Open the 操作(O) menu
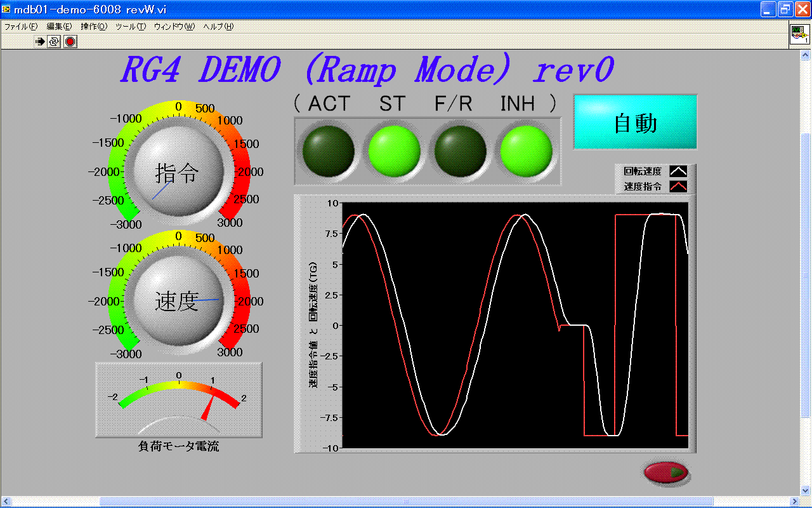 tap(94, 27)
